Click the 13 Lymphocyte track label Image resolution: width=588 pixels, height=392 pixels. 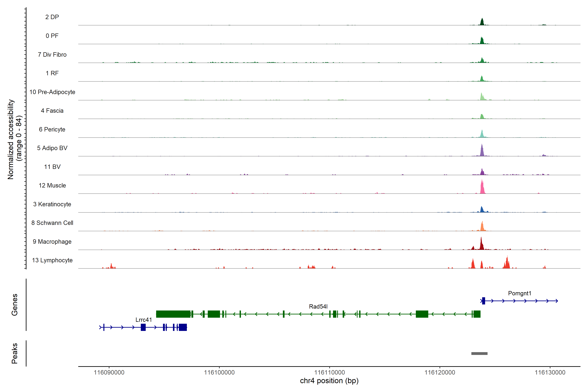[52, 260]
